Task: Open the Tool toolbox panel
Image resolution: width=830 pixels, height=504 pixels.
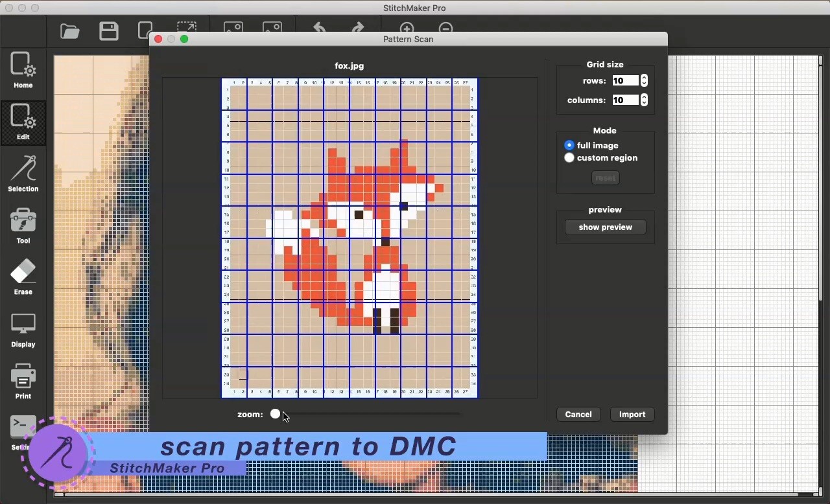Action: [x=23, y=225]
